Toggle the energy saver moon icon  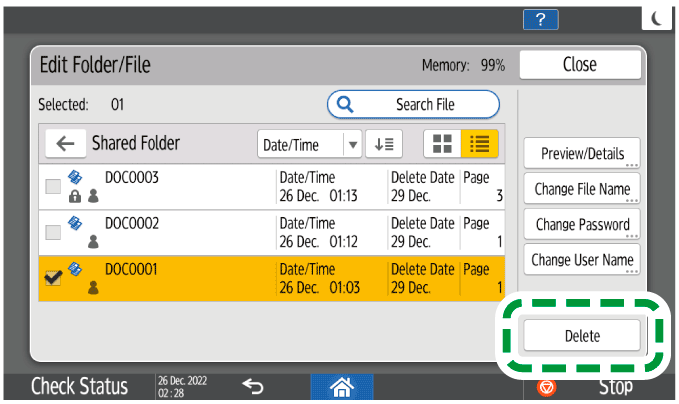tap(656, 19)
